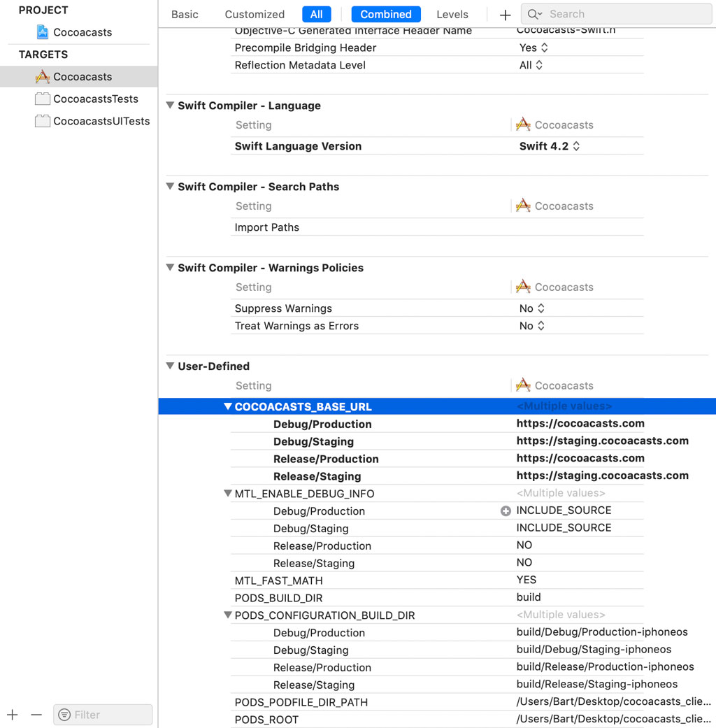Image resolution: width=716 pixels, height=728 pixels.
Task: Switch to the Basic settings tab
Action: point(184,14)
